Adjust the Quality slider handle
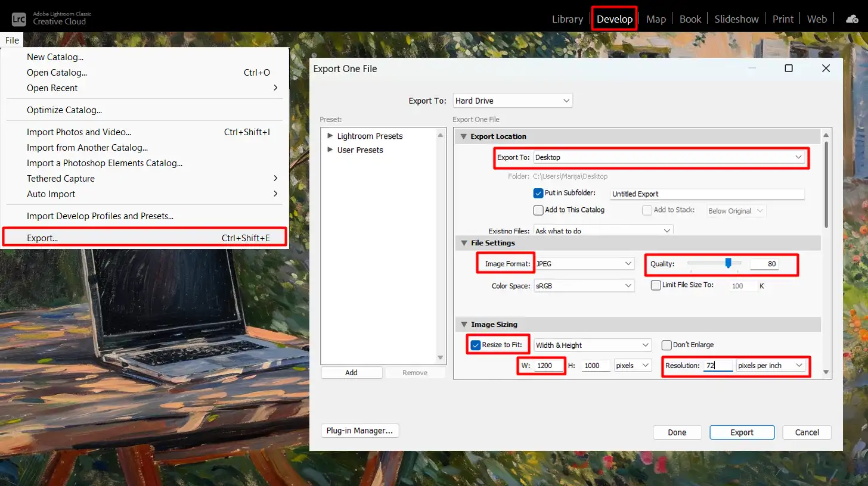868x486 pixels. (x=728, y=263)
